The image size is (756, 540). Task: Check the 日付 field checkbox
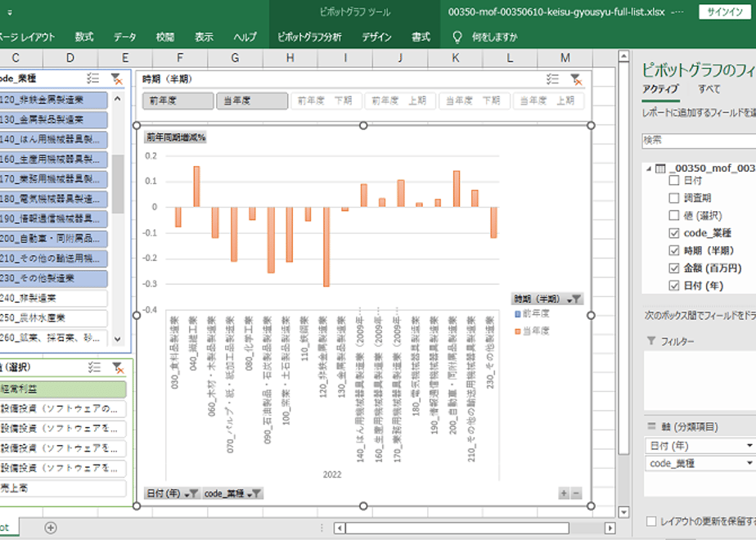click(674, 180)
